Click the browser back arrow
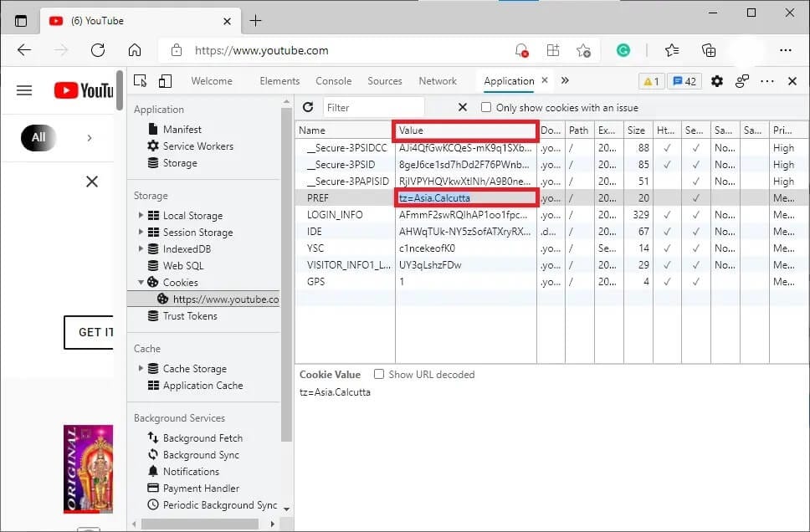Image resolution: width=810 pixels, height=532 pixels. coord(24,50)
